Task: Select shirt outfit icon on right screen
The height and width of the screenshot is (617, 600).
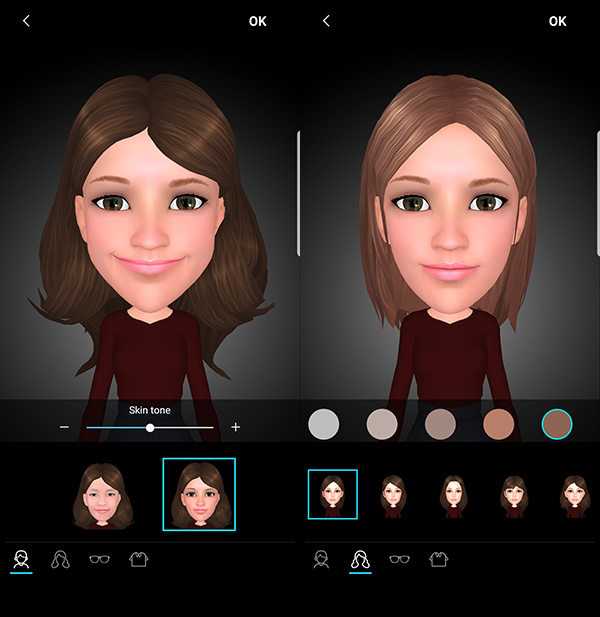Action: [x=438, y=560]
